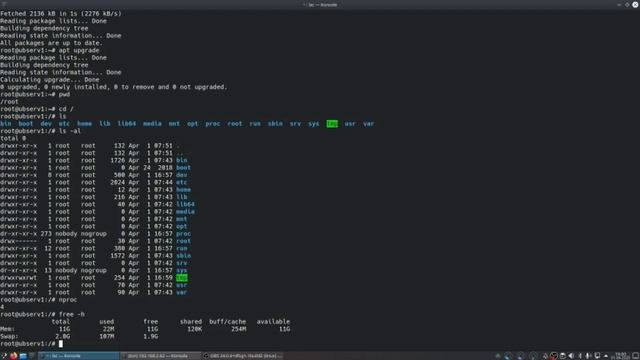
Task: Open the Konsole window menu icon in title bar
Action: pos(4,4)
